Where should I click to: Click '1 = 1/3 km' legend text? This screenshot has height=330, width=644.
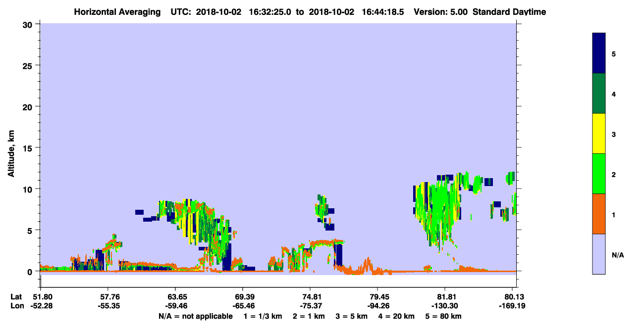pyautogui.click(x=263, y=316)
